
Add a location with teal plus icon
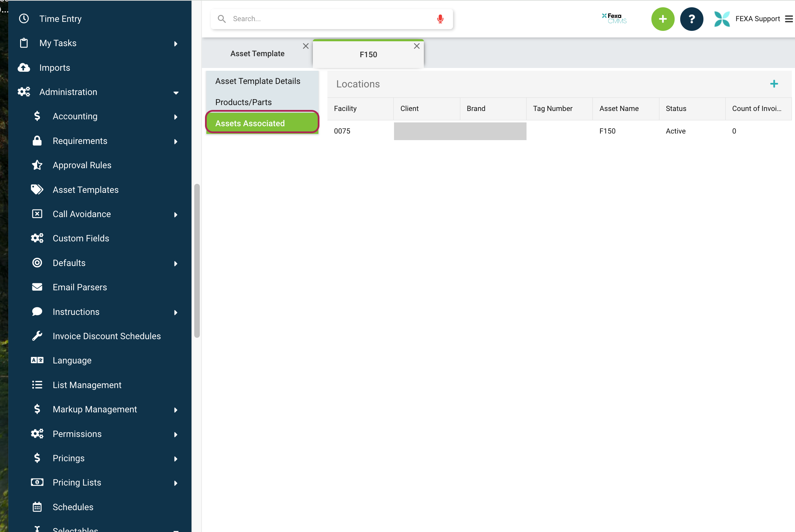pos(774,84)
